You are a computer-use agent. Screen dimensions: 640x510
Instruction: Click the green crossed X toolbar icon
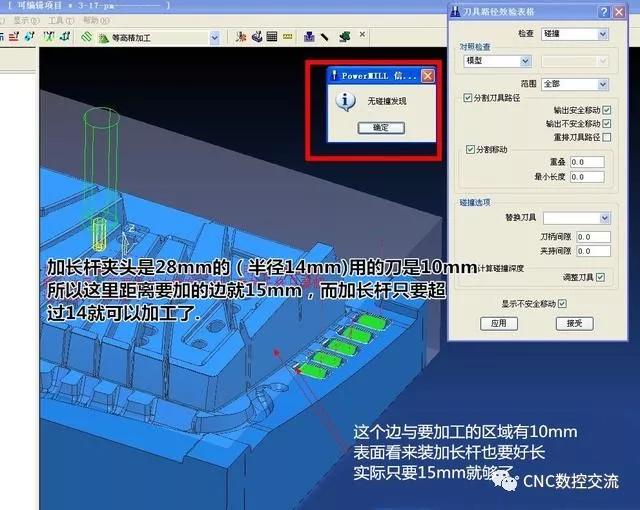[x=49, y=37]
